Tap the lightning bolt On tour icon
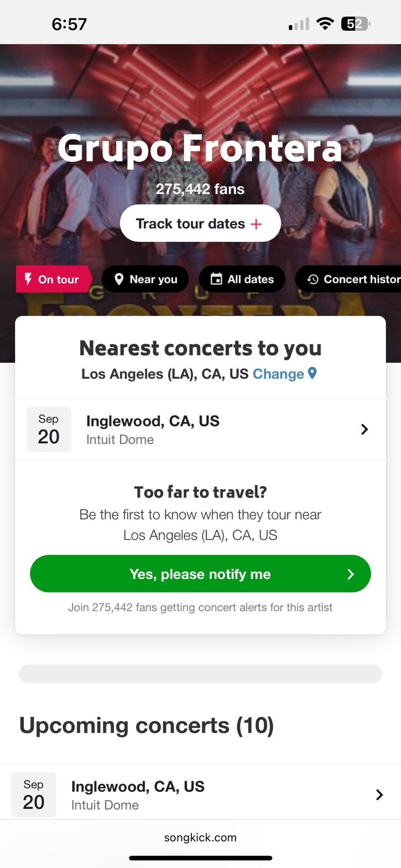Viewport: 401px width, 868px height. coord(28,279)
